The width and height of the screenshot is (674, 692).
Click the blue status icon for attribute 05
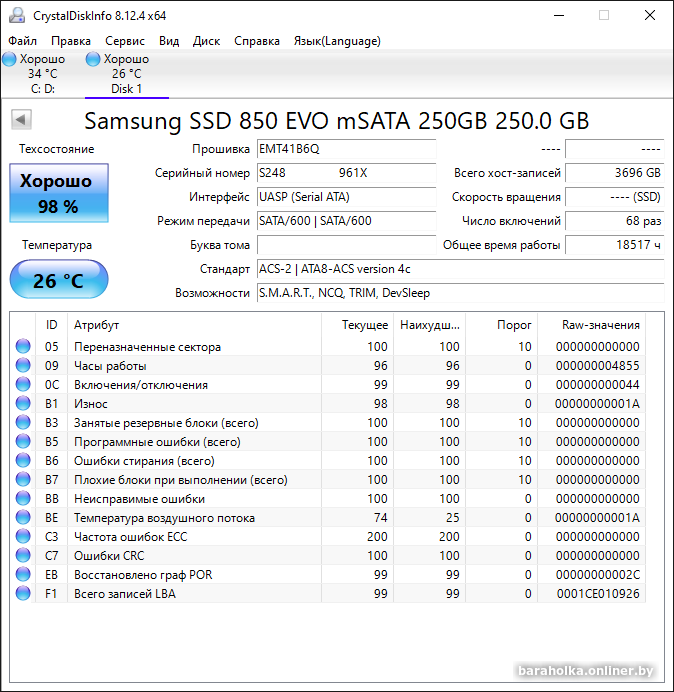[23, 347]
